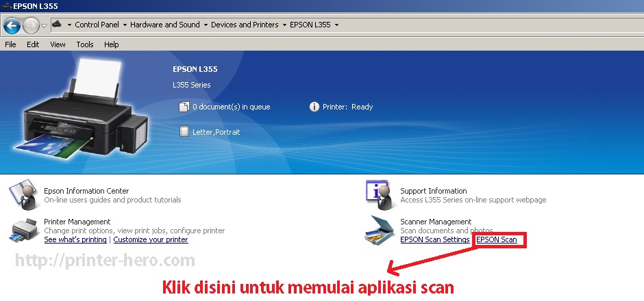The height and width of the screenshot is (301, 644).
Task: Click 'Printer: Ready' status text
Action: pyautogui.click(x=347, y=107)
